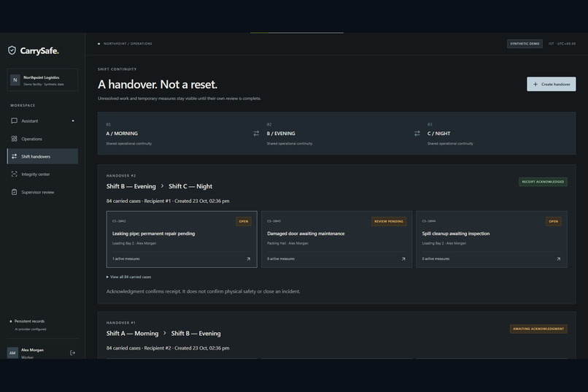Click the chevron between Shift B Evening and Shift C Night

163,186
